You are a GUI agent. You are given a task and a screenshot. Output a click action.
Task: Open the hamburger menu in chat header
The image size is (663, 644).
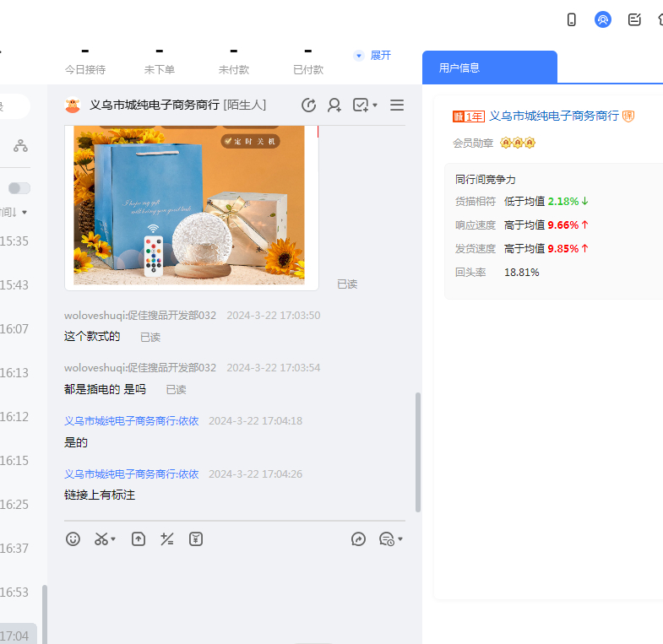(397, 105)
